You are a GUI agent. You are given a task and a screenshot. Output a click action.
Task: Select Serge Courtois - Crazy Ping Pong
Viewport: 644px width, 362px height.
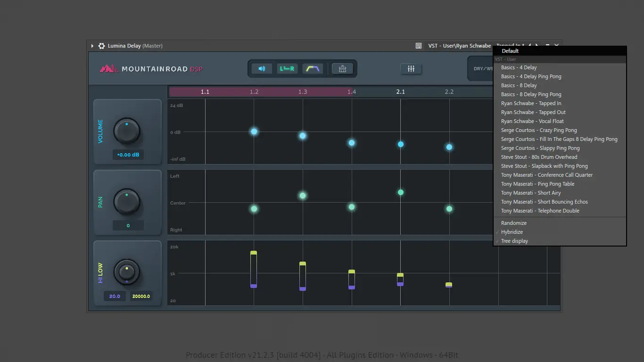tap(560, 130)
